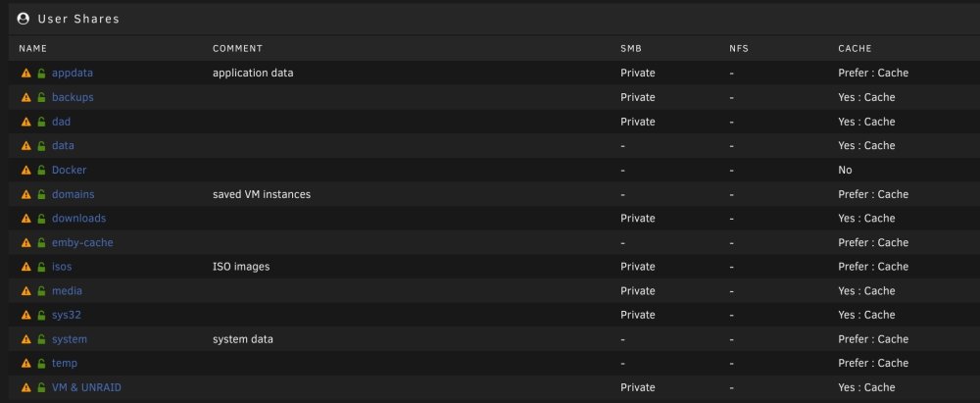The width and height of the screenshot is (980, 403).
Task: Open the dad share
Action: pos(61,122)
